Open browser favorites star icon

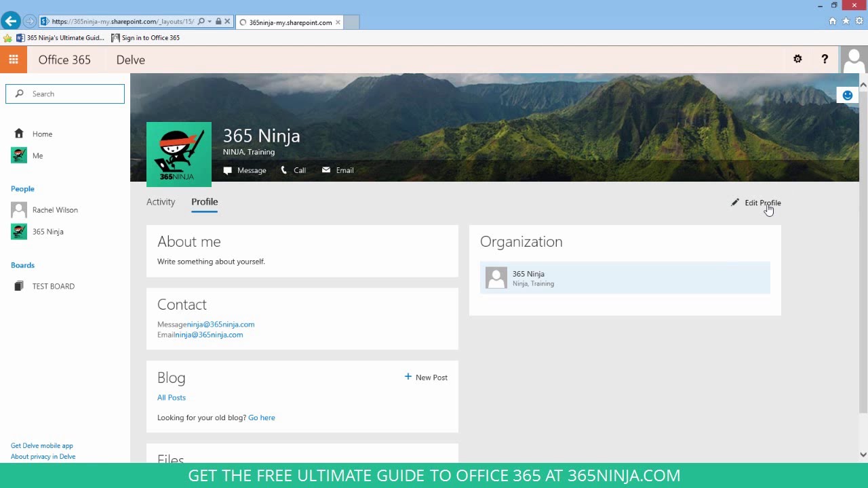[x=846, y=21]
